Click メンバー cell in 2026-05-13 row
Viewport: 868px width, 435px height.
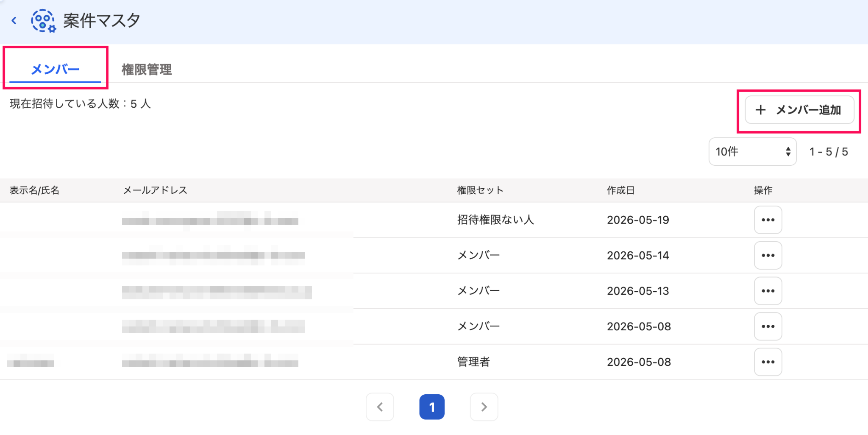point(479,291)
